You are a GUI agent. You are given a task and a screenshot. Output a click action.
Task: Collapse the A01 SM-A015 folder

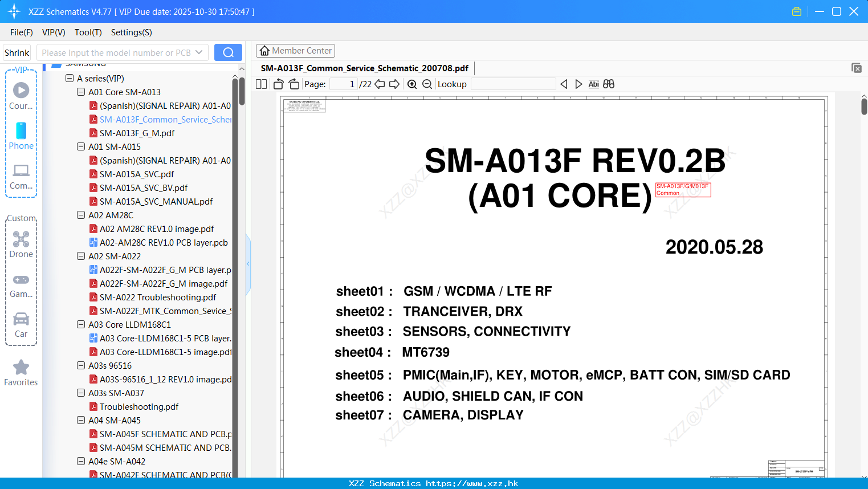81,146
